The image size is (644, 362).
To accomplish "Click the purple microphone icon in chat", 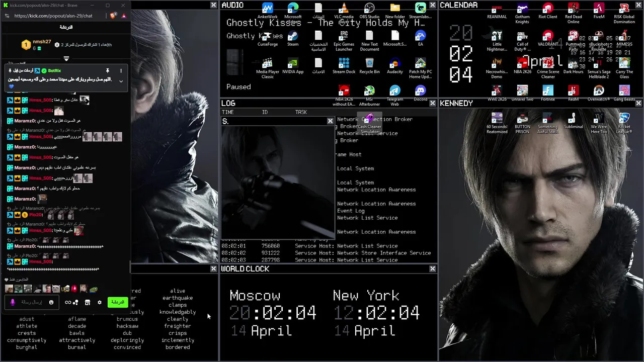I will click(x=13, y=302).
